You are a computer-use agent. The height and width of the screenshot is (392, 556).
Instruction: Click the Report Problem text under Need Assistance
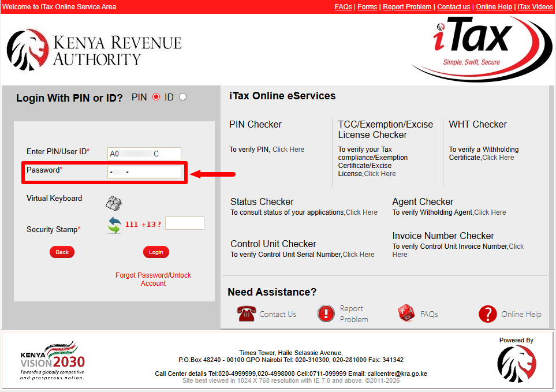point(354,314)
